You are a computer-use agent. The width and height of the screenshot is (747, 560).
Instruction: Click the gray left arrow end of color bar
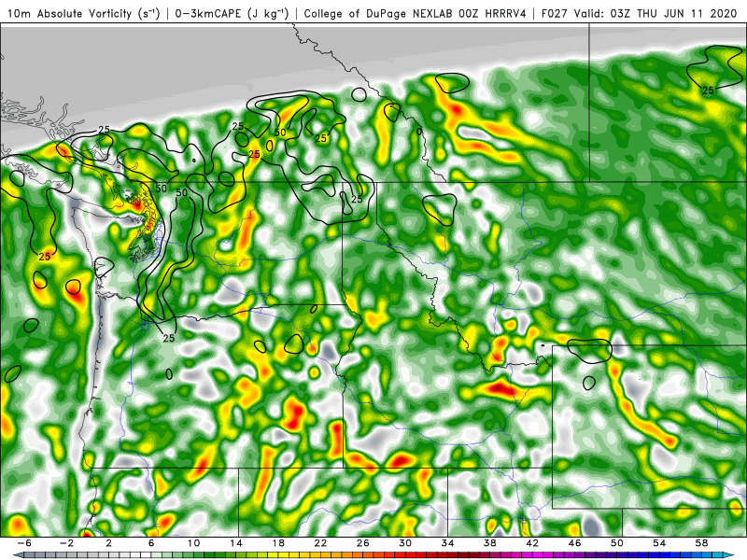tap(17, 555)
